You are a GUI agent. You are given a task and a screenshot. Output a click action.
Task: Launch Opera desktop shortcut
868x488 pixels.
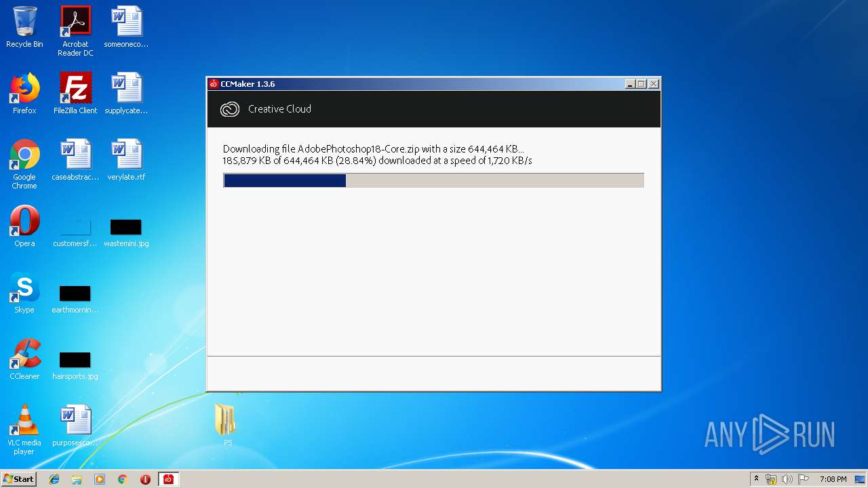click(x=24, y=226)
